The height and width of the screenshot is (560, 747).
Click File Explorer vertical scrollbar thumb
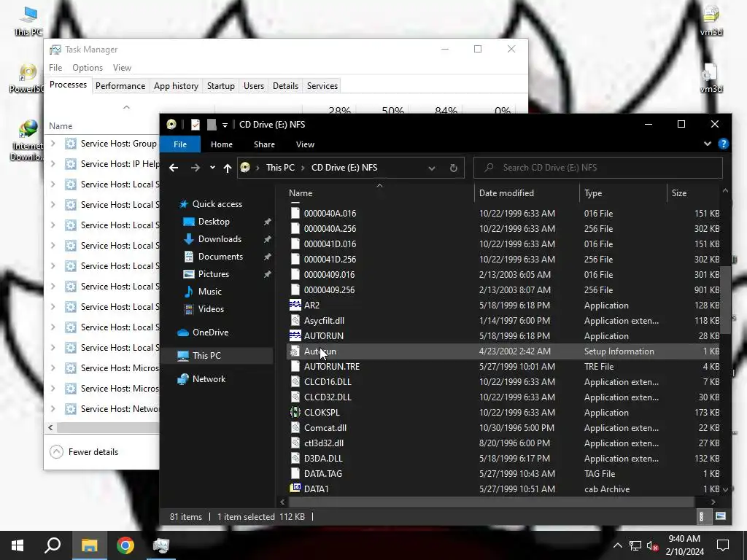pyautogui.click(x=726, y=300)
